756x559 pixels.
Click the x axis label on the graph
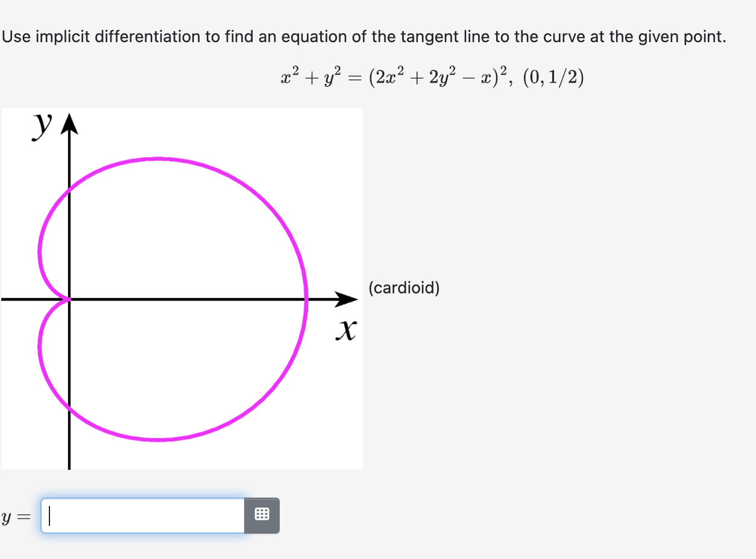pyautogui.click(x=345, y=331)
